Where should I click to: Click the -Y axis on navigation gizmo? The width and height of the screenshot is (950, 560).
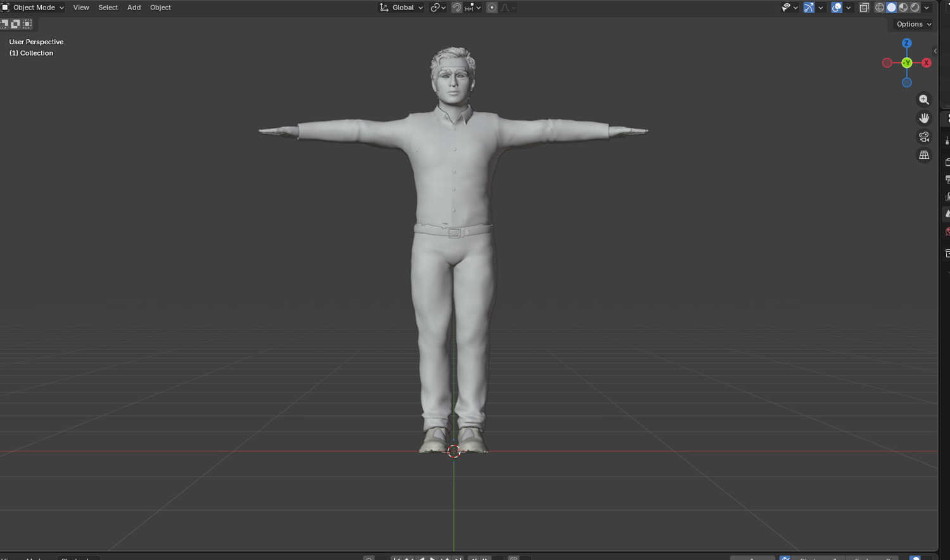[x=906, y=63]
